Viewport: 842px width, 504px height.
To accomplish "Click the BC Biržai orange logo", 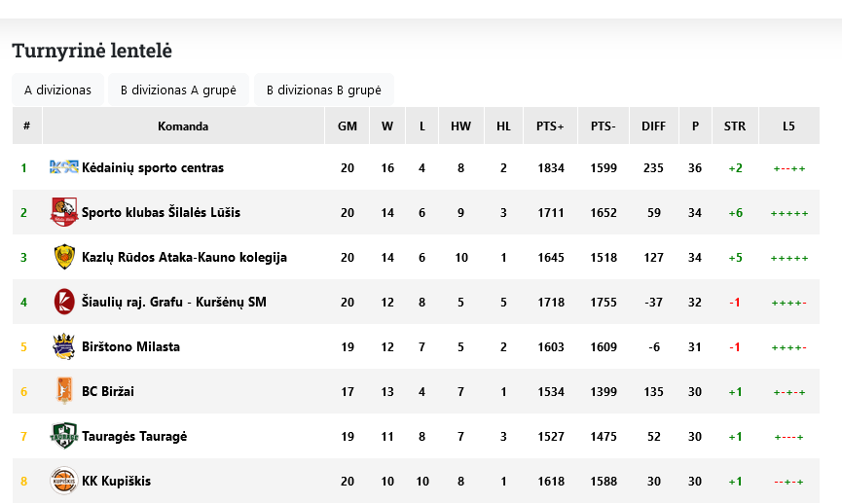I will [x=64, y=391].
